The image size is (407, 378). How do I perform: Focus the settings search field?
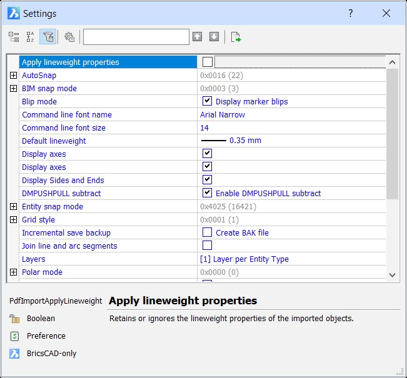[136, 37]
